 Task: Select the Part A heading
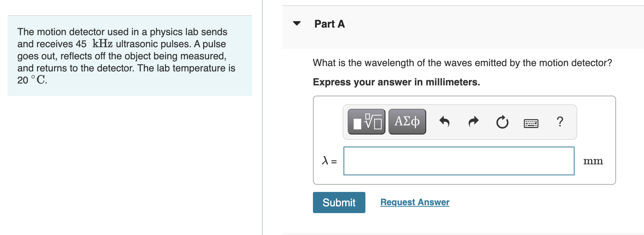330,24
